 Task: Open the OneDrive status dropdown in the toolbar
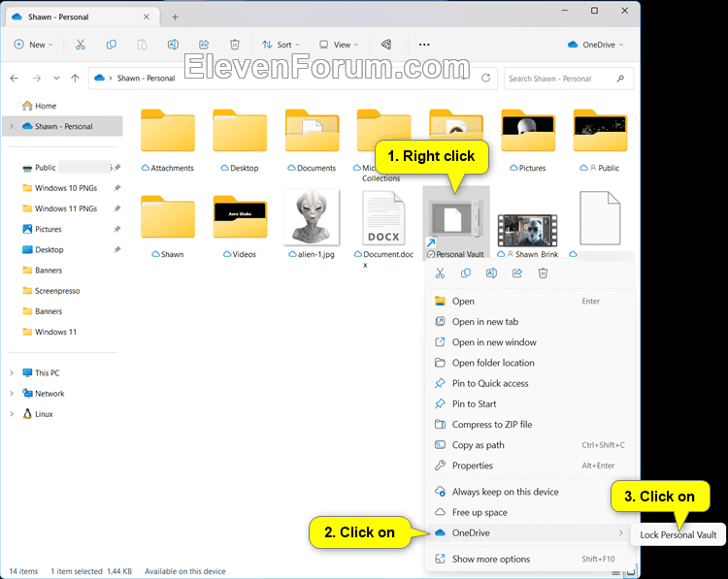pos(595,45)
